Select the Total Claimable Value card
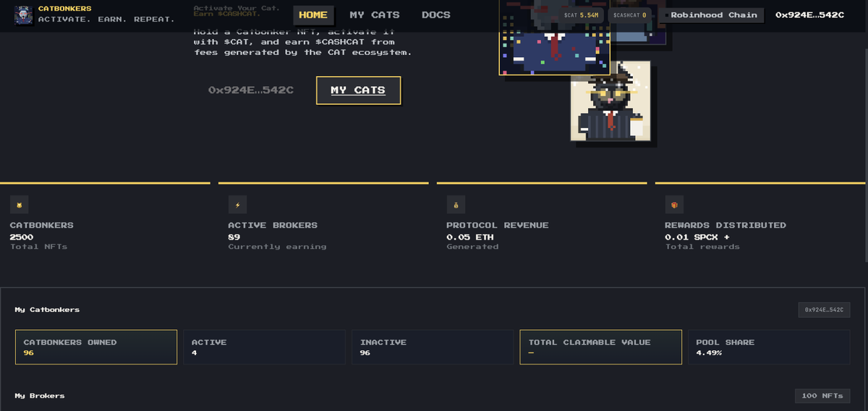The width and height of the screenshot is (868, 411). tap(601, 347)
